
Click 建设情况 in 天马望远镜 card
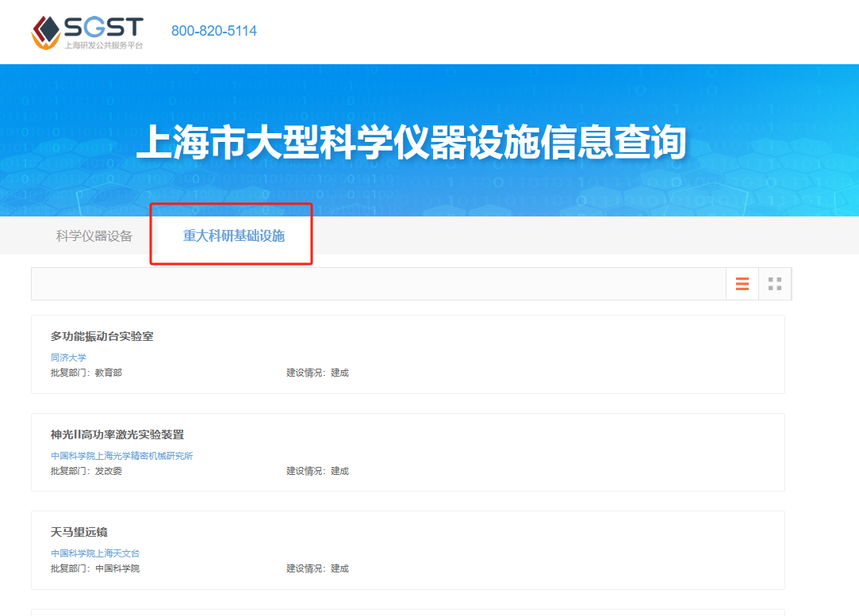tap(318, 568)
